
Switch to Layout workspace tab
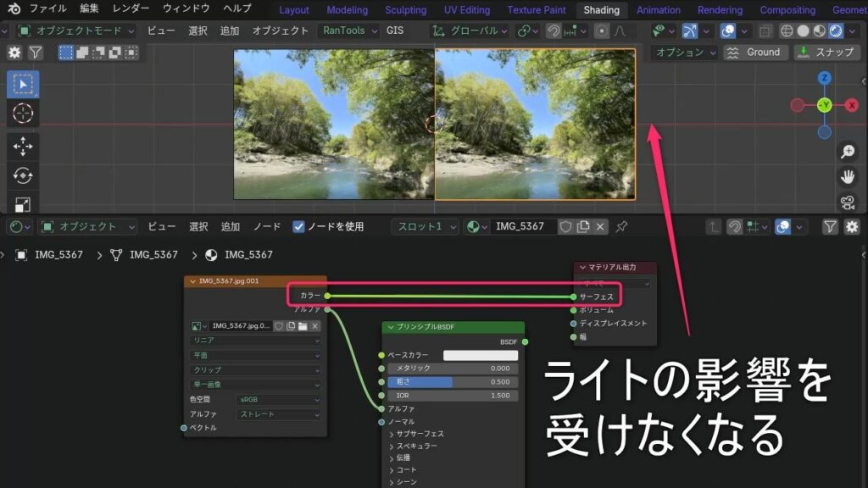coord(294,10)
